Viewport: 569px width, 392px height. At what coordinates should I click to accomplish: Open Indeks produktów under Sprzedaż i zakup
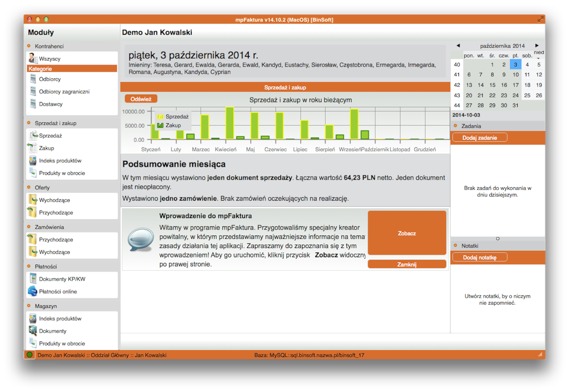coord(33,160)
